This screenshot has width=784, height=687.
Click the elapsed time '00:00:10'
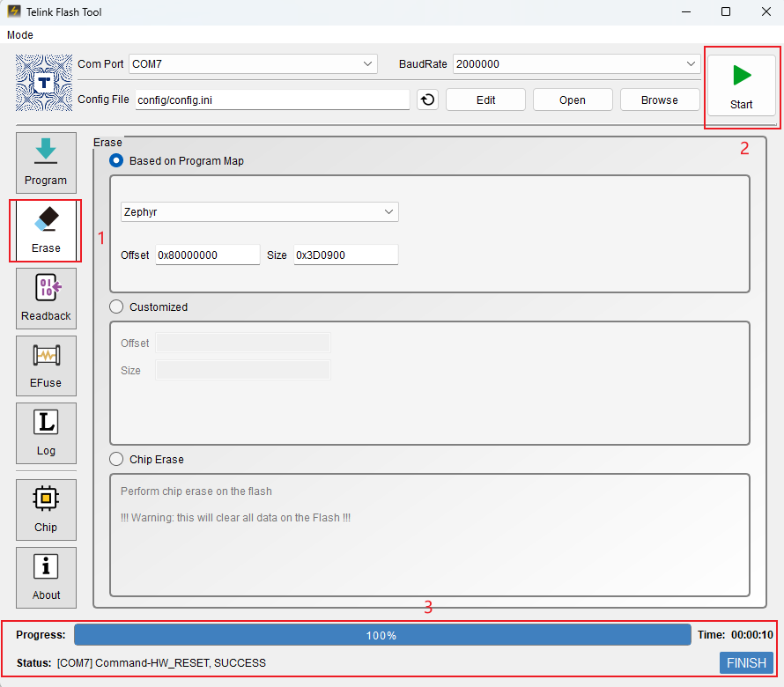coord(752,635)
